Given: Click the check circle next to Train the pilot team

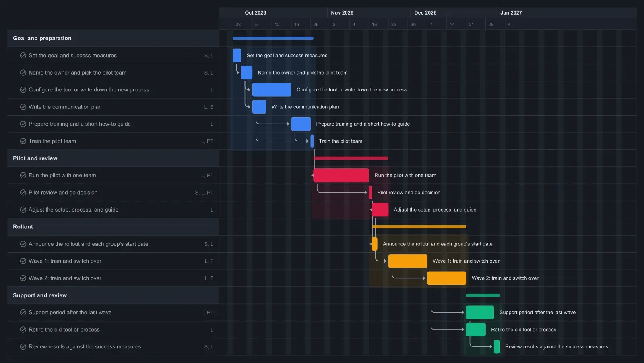Looking at the screenshot, I should 23,141.
